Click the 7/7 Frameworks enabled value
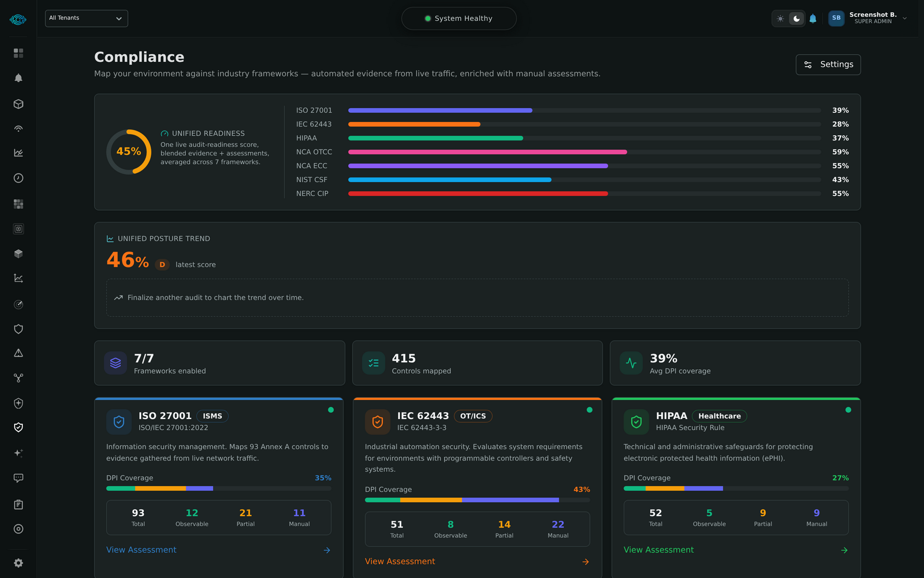The width and height of the screenshot is (924, 578). click(x=144, y=358)
